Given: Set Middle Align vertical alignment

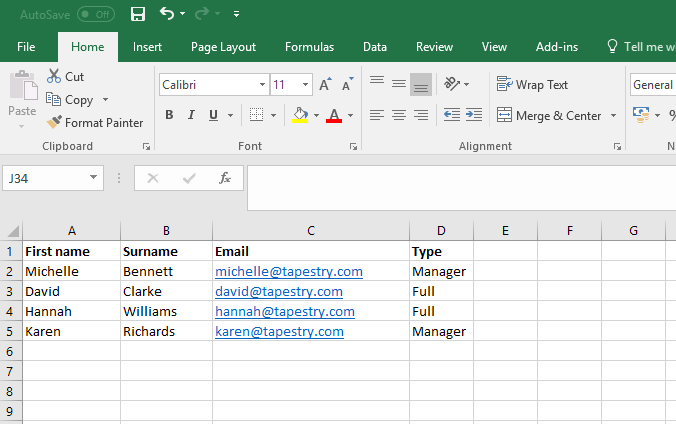Looking at the screenshot, I should (x=399, y=84).
